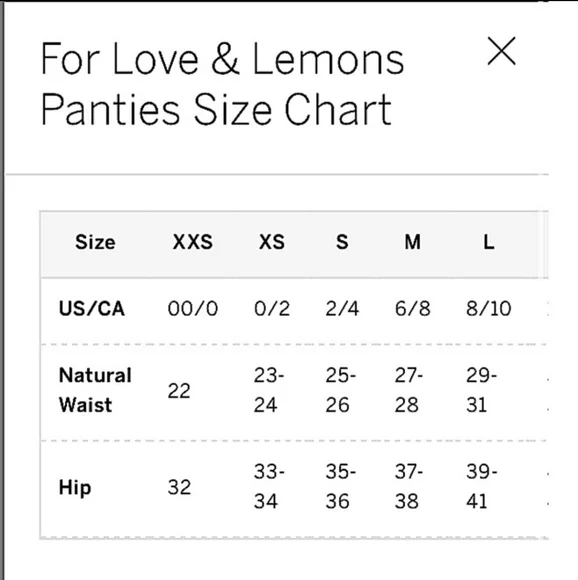Select the 00/0 US/CA size cell
The width and height of the screenshot is (578, 580).
click(x=193, y=308)
